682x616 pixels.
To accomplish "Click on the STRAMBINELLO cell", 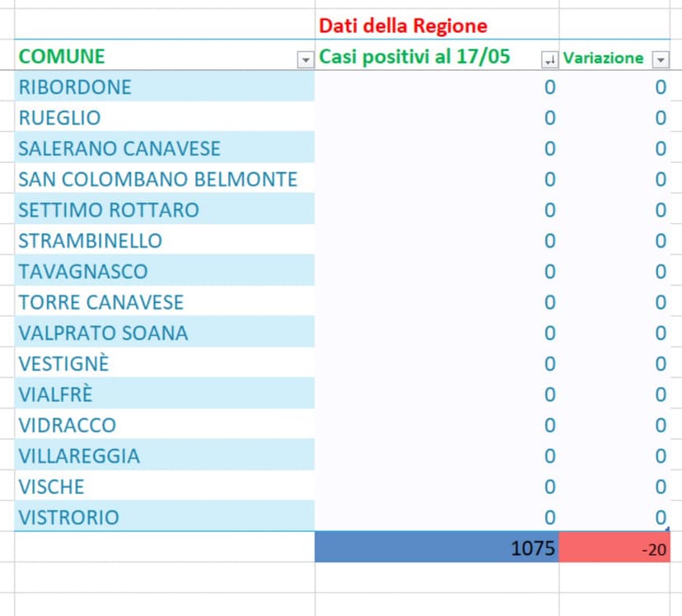I will point(90,241).
